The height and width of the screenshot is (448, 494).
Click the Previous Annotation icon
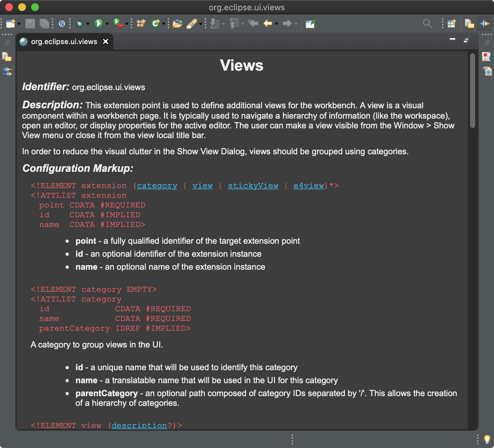coord(234,24)
